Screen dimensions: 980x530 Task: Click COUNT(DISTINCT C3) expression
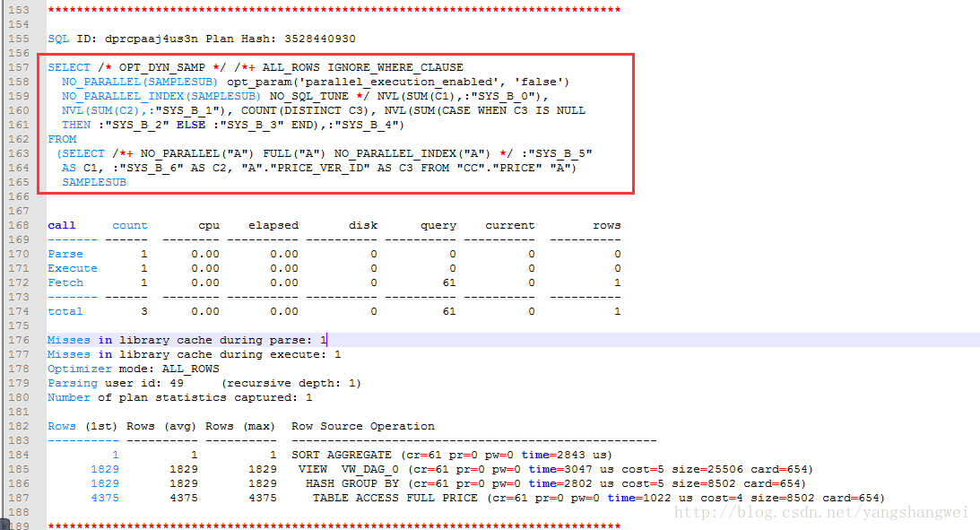click(306, 110)
